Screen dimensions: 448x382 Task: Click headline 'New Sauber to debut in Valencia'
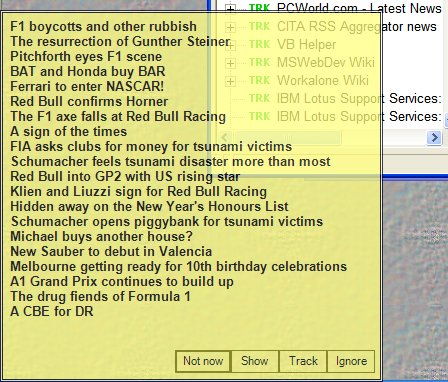coord(111,251)
